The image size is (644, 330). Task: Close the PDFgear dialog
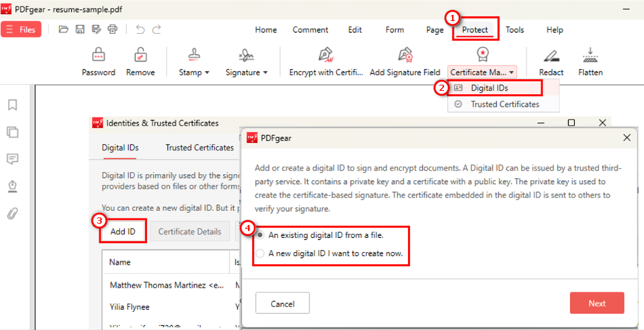point(627,138)
